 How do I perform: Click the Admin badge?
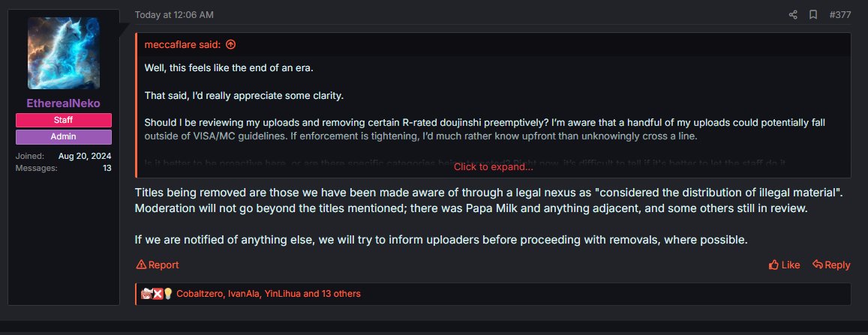64,136
